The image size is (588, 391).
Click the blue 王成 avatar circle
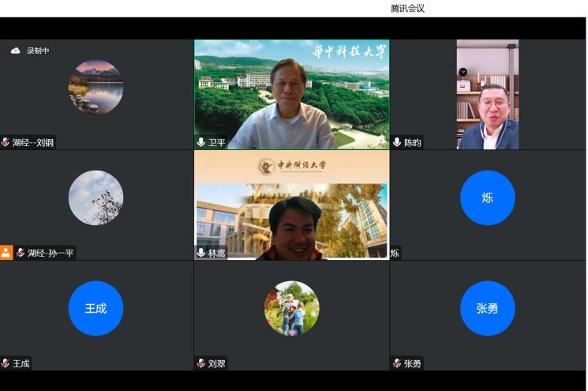pyautogui.click(x=96, y=308)
